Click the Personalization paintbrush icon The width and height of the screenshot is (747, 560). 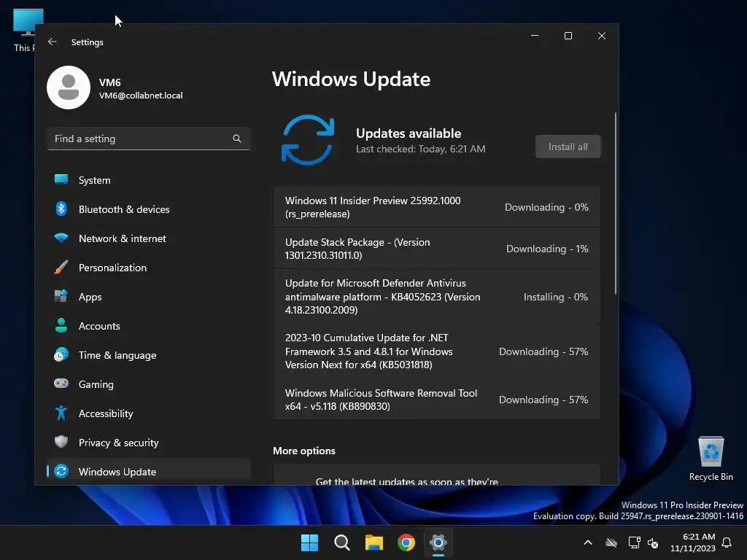[61, 267]
